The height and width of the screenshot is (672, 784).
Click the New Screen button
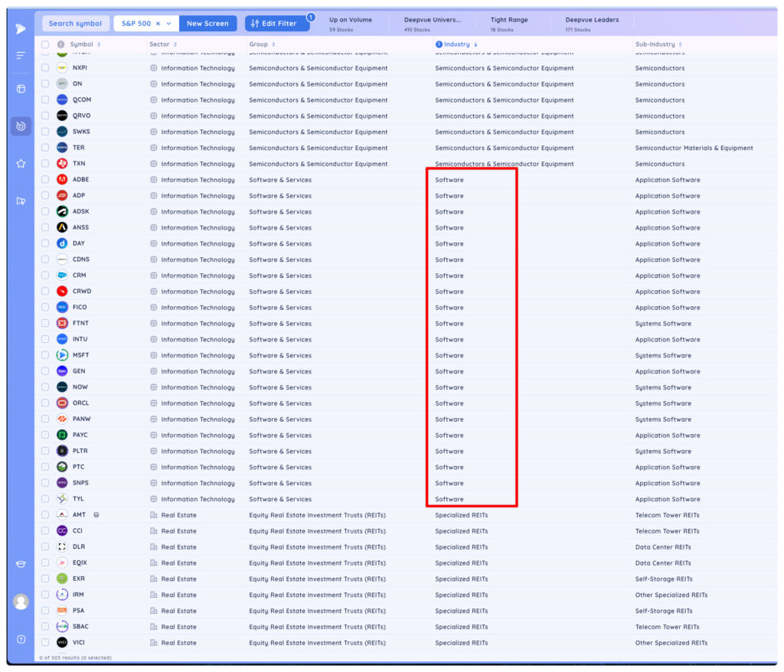207,24
